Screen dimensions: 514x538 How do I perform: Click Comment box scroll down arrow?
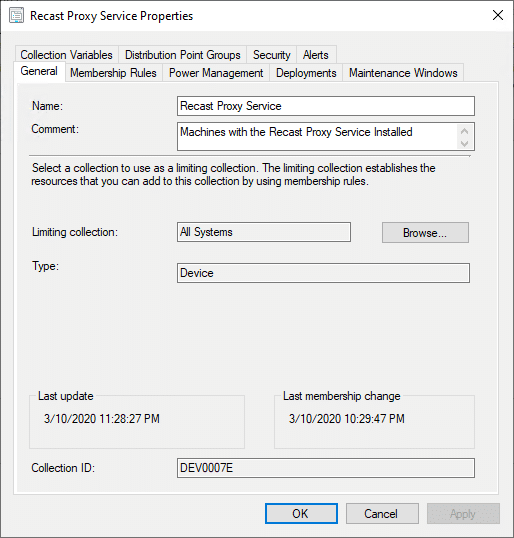[465, 143]
